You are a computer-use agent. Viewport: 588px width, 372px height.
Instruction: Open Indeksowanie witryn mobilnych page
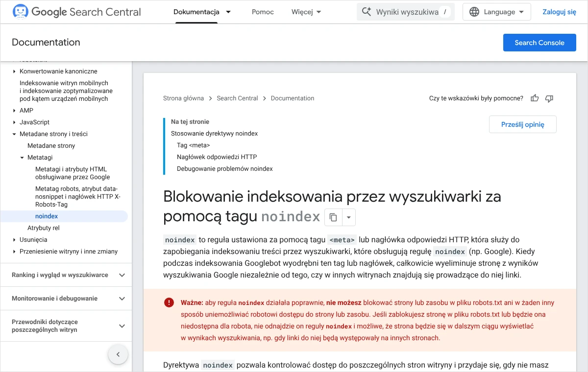point(66,91)
